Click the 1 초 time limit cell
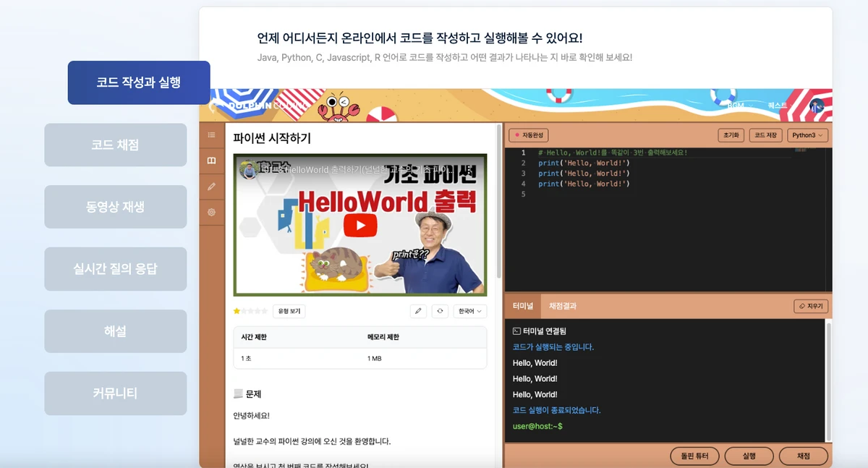Viewport: 868px width, 468px height. (x=247, y=358)
